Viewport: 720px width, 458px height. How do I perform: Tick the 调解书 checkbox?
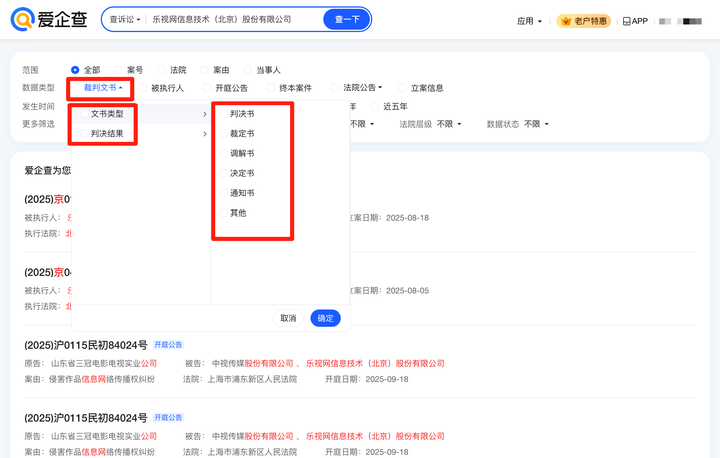(224, 153)
